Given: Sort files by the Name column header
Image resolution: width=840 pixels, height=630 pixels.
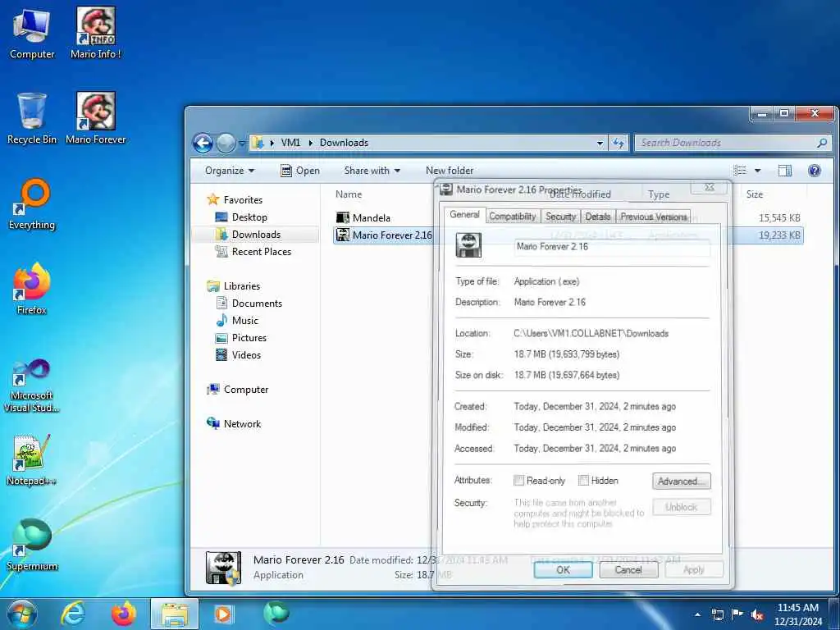Looking at the screenshot, I should click(x=349, y=194).
